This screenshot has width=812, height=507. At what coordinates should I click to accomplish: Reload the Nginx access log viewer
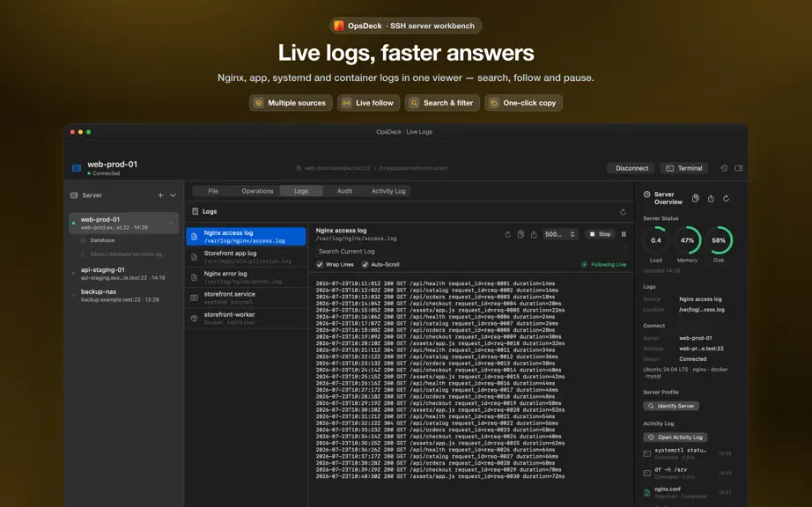pyautogui.click(x=508, y=234)
